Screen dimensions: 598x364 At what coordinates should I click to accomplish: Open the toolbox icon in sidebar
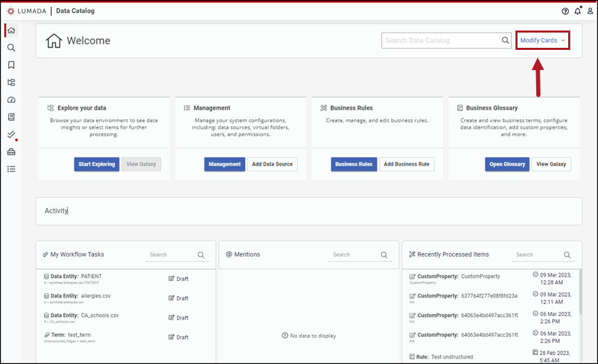[x=11, y=152]
